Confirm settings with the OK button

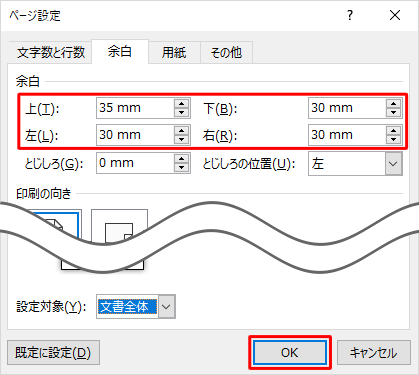click(x=290, y=353)
